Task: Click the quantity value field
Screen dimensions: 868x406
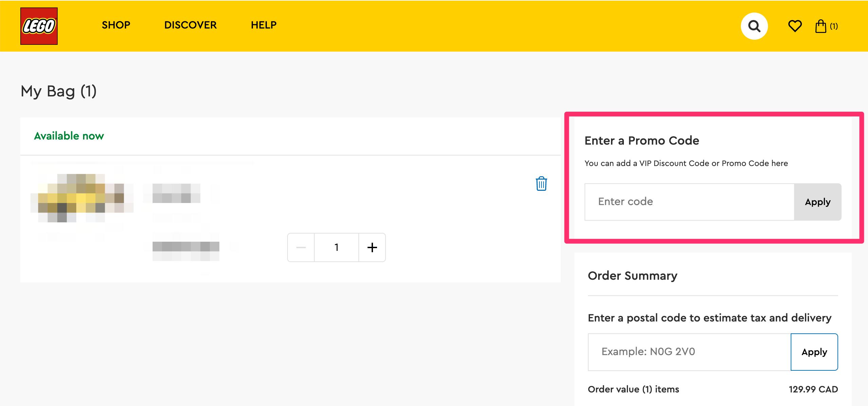Action: click(x=336, y=247)
